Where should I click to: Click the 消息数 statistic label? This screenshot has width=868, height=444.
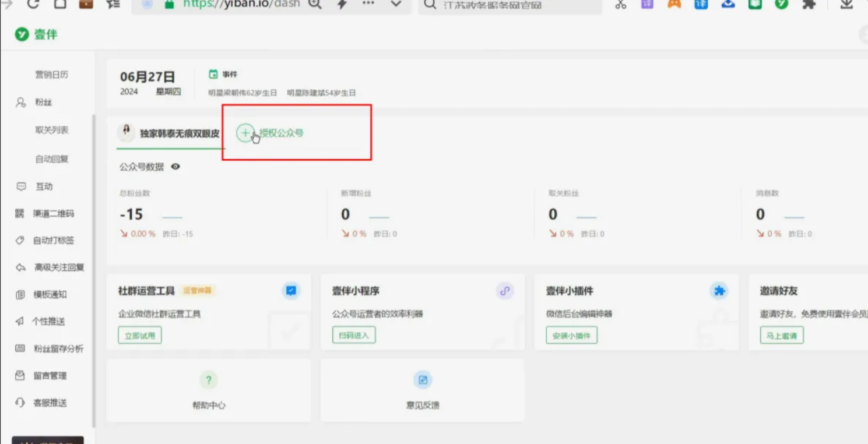click(767, 193)
